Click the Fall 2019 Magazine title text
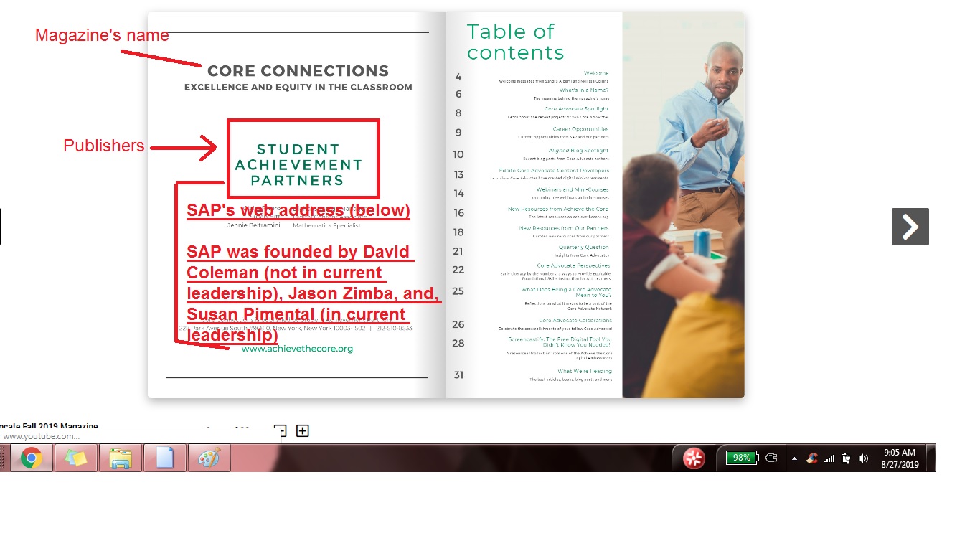The image size is (980, 551). click(49, 427)
